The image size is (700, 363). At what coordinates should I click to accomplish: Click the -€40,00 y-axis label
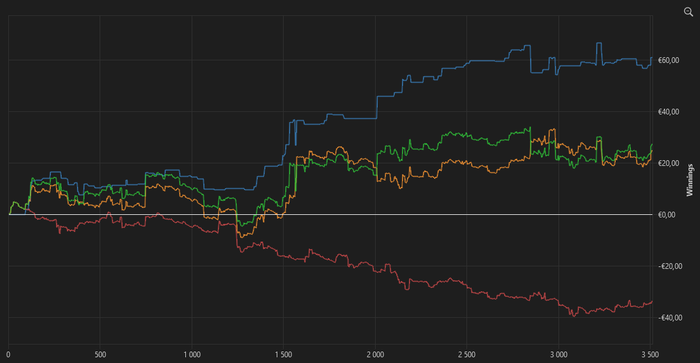coord(670,317)
